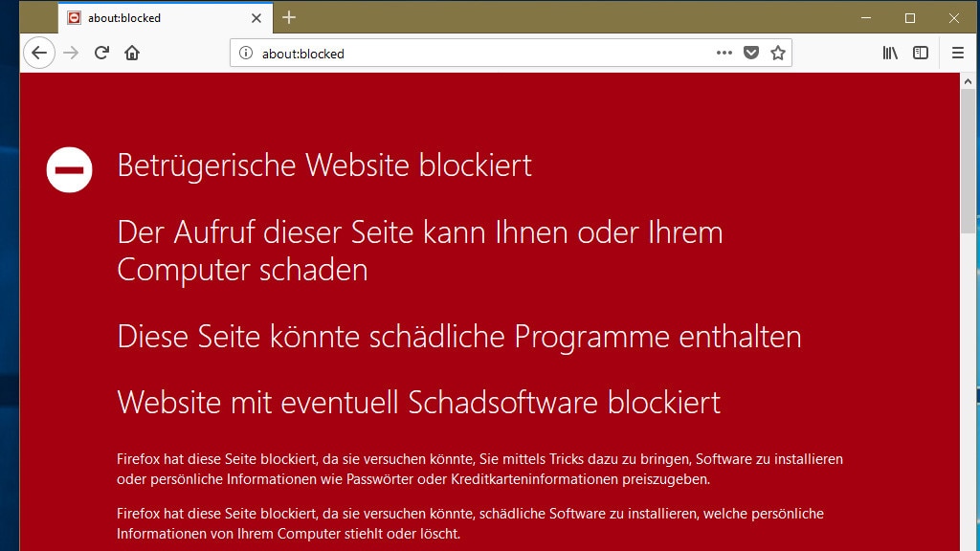Click the vertical scrollbar thumb

(969, 161)
